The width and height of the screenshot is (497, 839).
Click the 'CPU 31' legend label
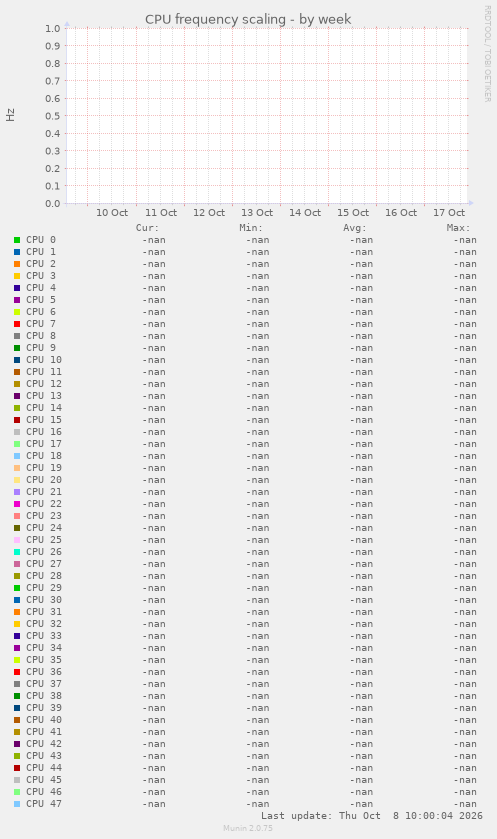[44, 612]
